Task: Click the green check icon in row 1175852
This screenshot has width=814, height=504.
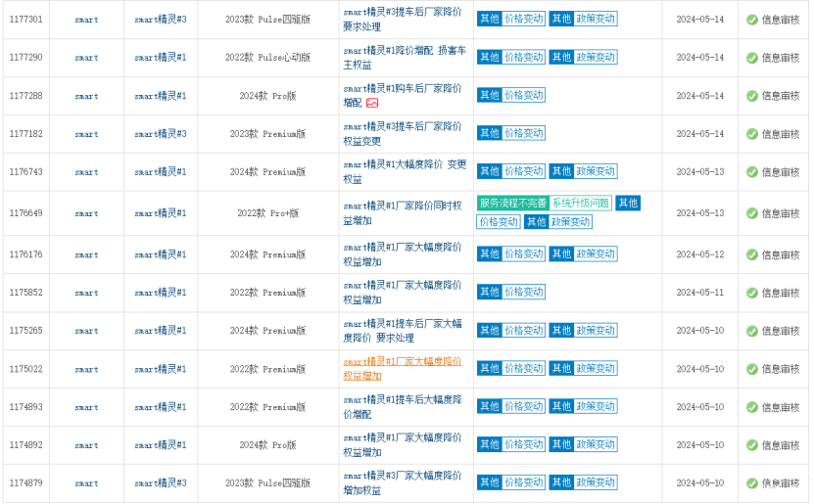Action: click(751, 293)
